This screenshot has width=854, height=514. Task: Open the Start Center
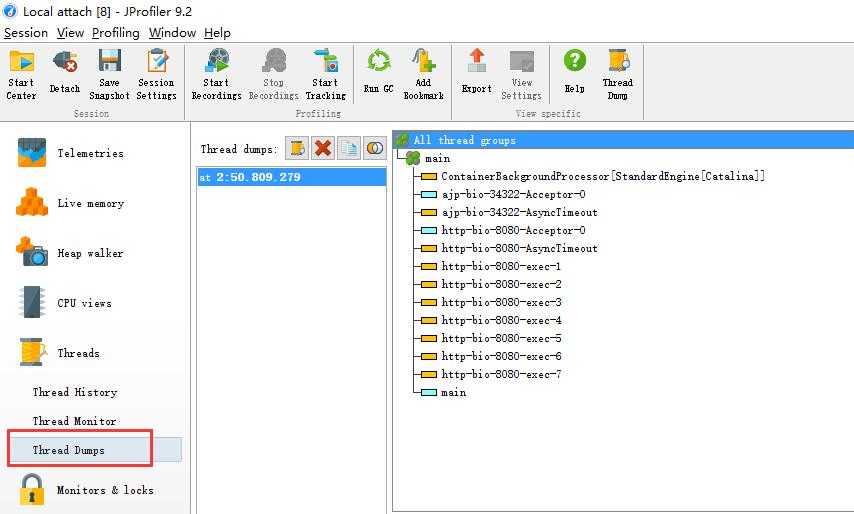[x=21, y=75]
